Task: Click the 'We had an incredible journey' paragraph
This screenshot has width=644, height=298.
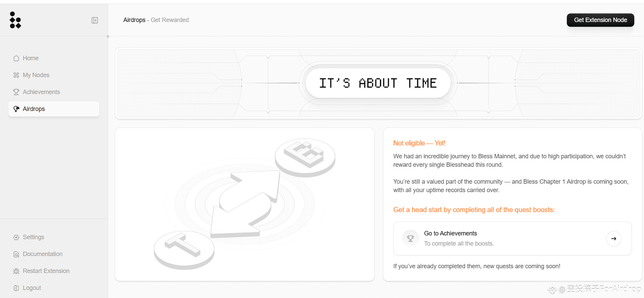Action: (509, 160)
